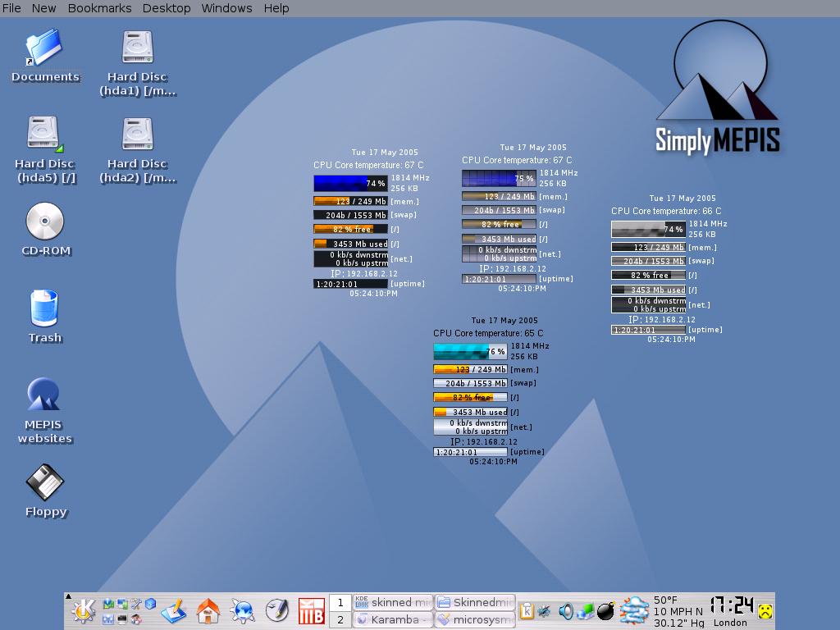Launch the clock-and-pen panel icon
This screenshot has height=630, width=840.
(277, 610)
